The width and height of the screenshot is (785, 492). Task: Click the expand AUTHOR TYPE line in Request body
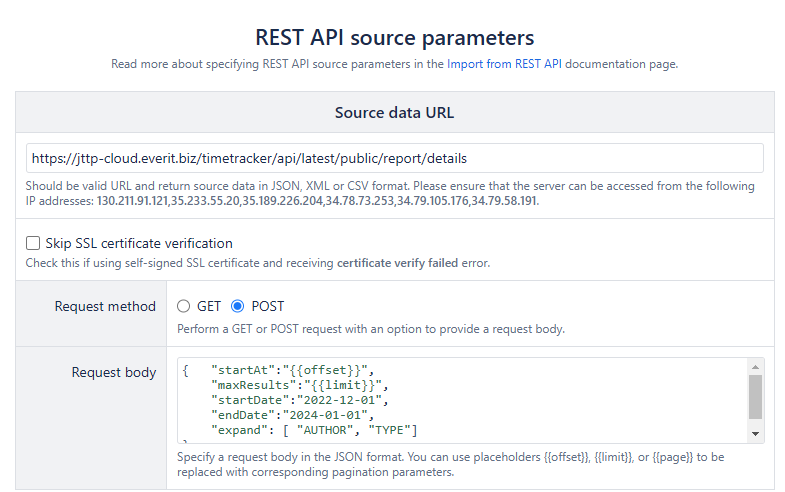[314, 430]
